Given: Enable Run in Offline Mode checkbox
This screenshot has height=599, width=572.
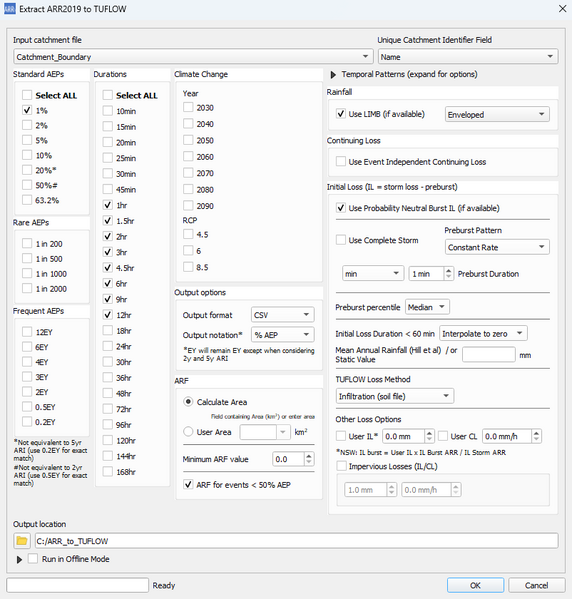Looking at the screenshot, I should (33, 559).
